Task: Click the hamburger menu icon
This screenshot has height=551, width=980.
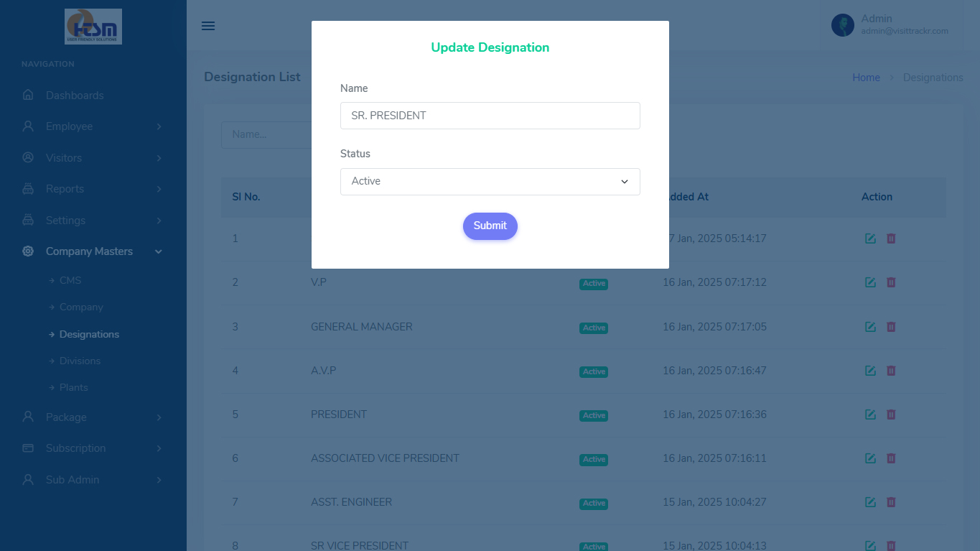Action: tap(208, 26)
